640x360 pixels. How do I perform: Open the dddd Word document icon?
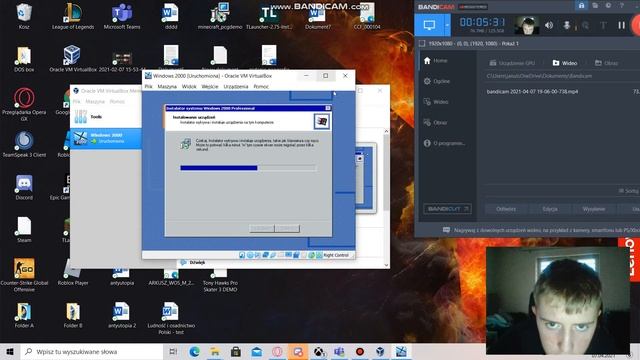[x=171, y=16]
